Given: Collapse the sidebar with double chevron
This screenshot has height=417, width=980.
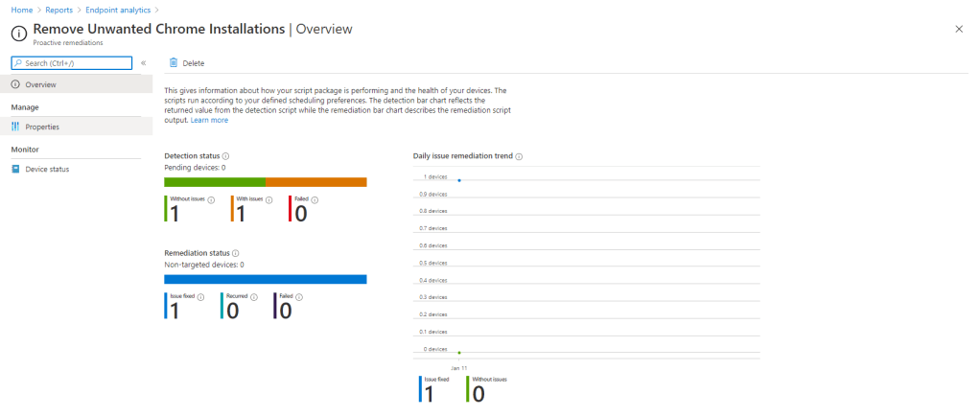Looking at the screenshot, I should point(143,63).
